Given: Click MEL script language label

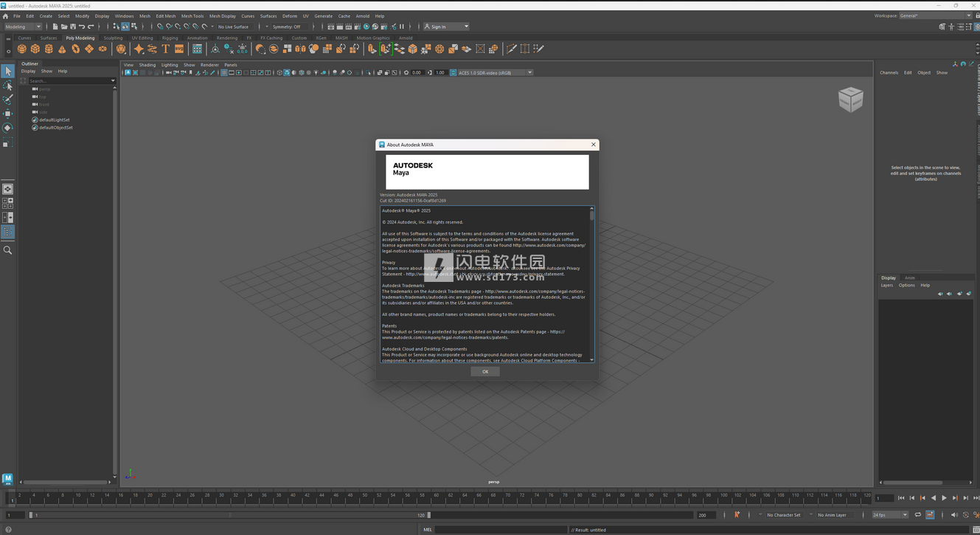Looking at the screenshot, I should (428, 529).
